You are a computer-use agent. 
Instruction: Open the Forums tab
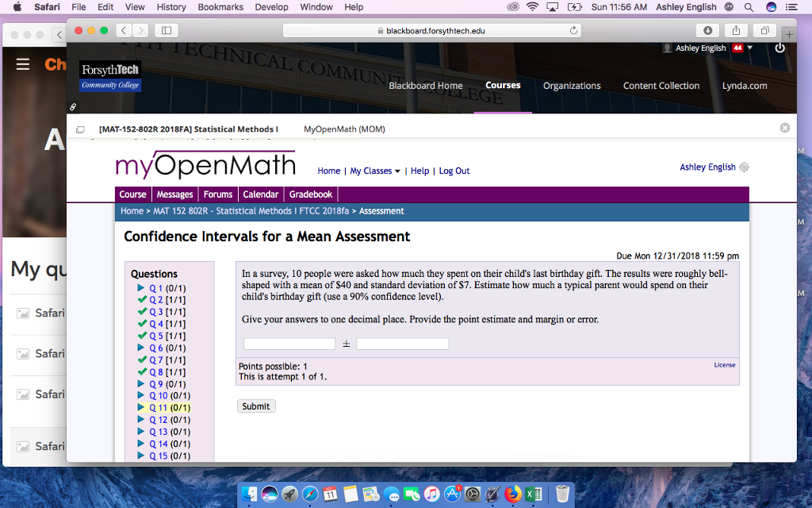pyautogui.click(x=217, y=194)
